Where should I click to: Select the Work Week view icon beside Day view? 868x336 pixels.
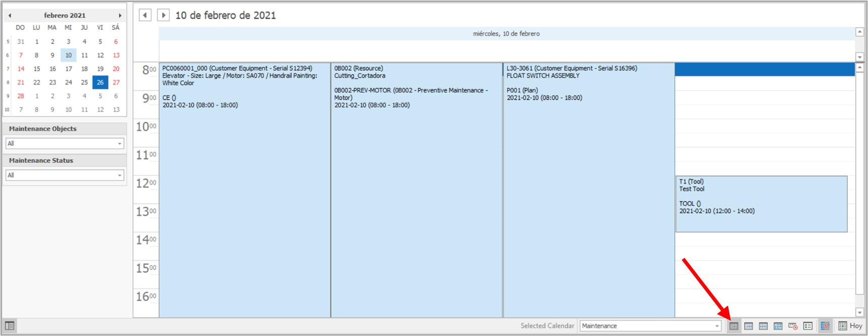coord(749,326)
